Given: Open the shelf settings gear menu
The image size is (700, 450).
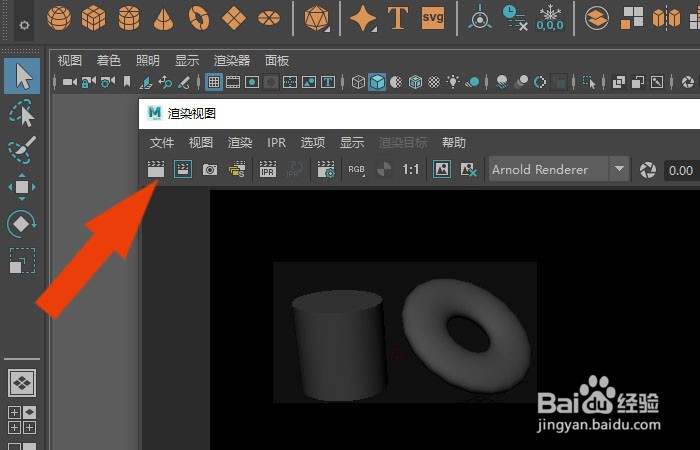Looking at the screenshot, I should 24,25.
